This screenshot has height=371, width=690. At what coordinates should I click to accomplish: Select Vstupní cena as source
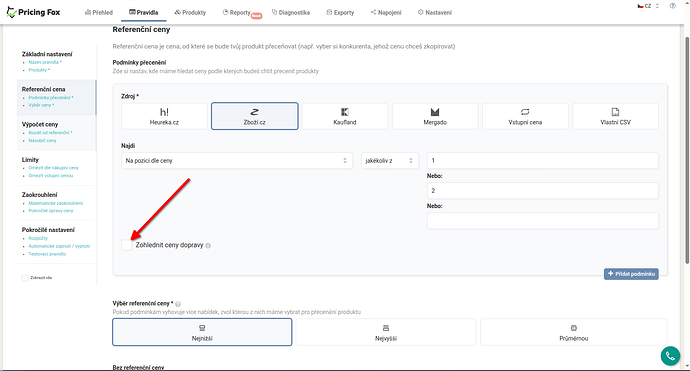[x=525, y=116]
